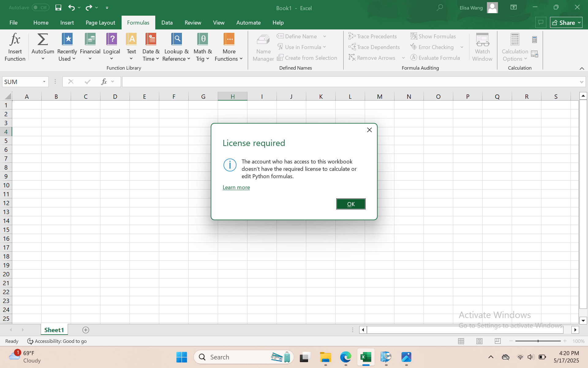Open the Learn more link
The height and width of the screenshot is (368, 588).
[x=236, y=187]
